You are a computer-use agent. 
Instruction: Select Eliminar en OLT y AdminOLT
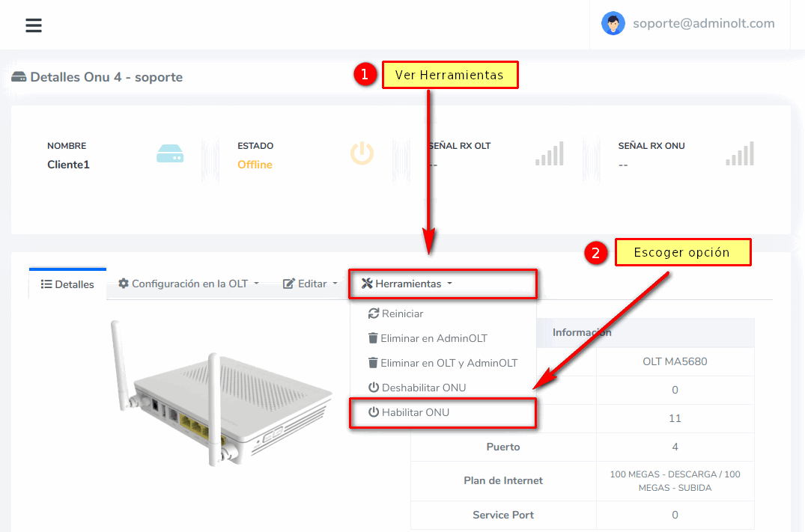[x=448, y=363]
